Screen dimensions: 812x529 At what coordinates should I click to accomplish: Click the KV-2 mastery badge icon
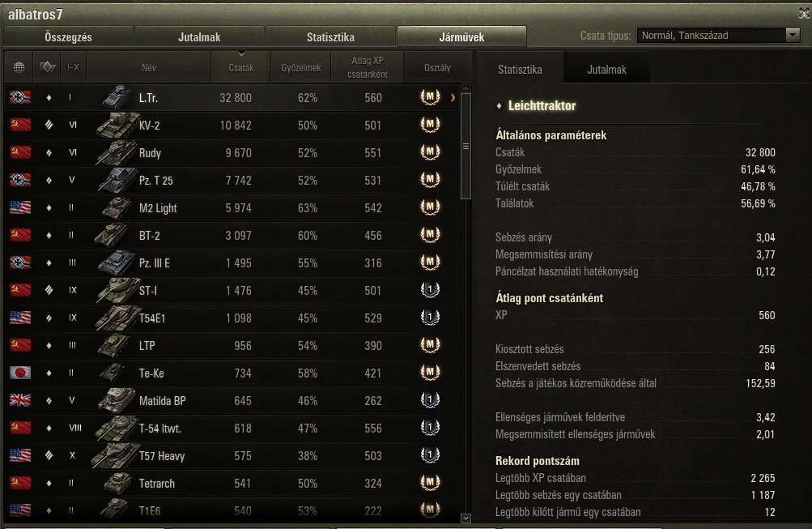click(430, 125)
